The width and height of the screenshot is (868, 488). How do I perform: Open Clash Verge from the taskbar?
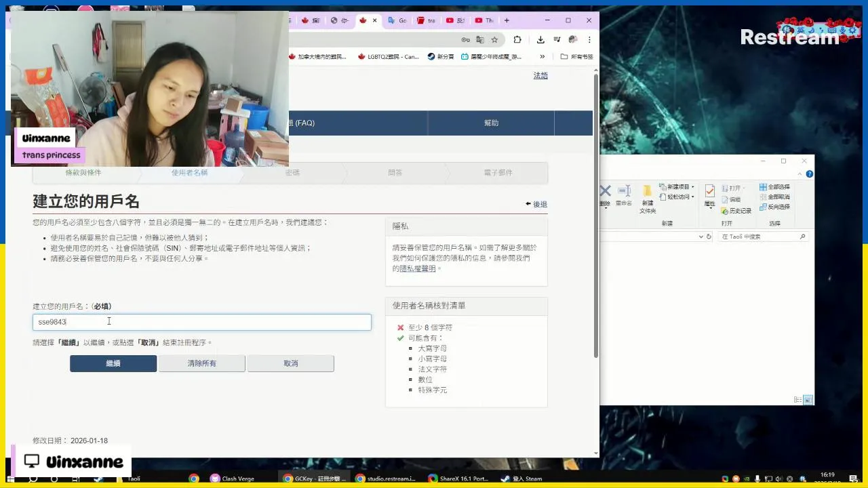pyautogui.click(x=232, y=479)
